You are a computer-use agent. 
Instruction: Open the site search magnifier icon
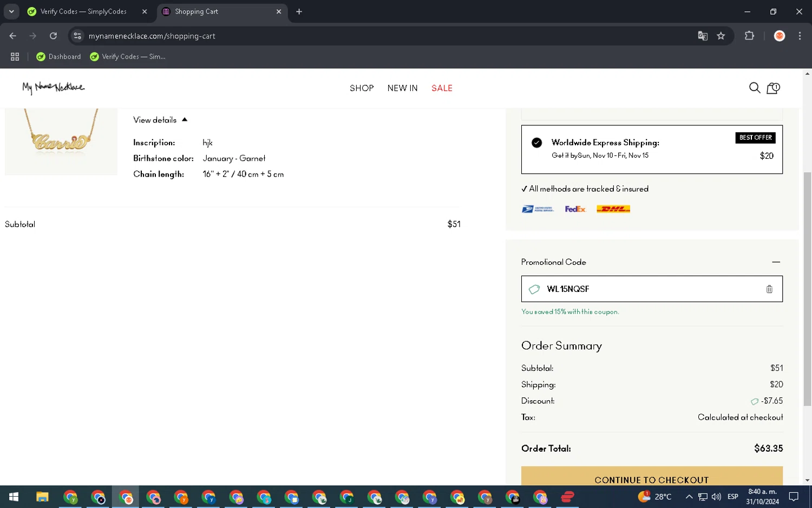click(754, 88)
